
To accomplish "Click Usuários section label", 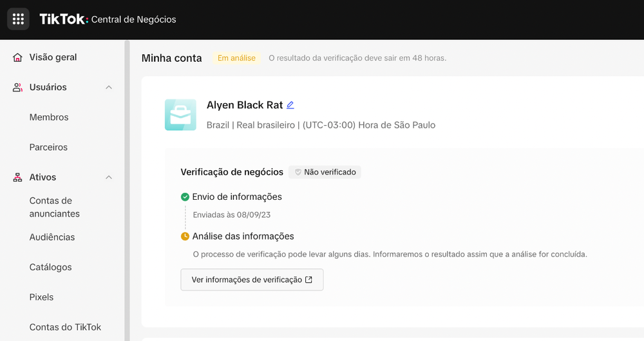I will point(48,87).
